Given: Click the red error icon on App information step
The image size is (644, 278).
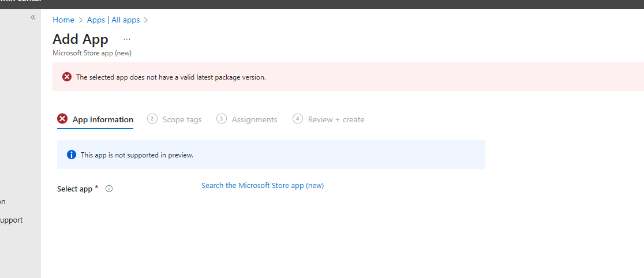Looking at the screenshot, I should click(62, 119).
